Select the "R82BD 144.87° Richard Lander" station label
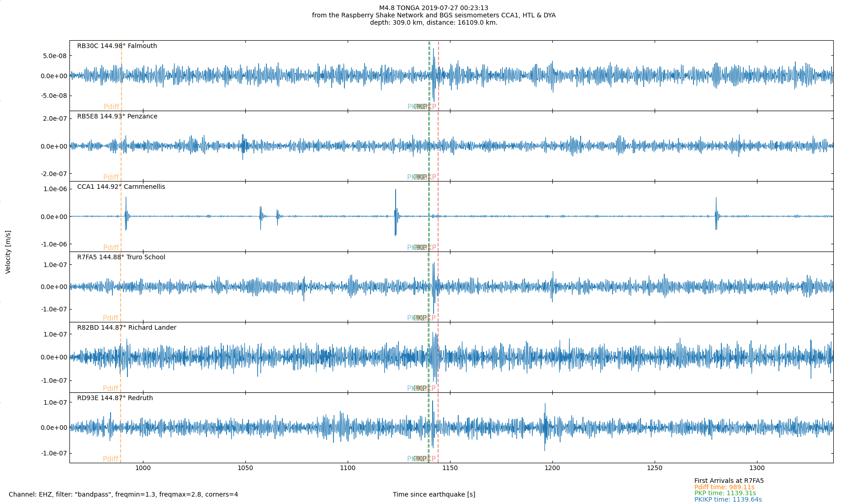 (x=127, y=327)
